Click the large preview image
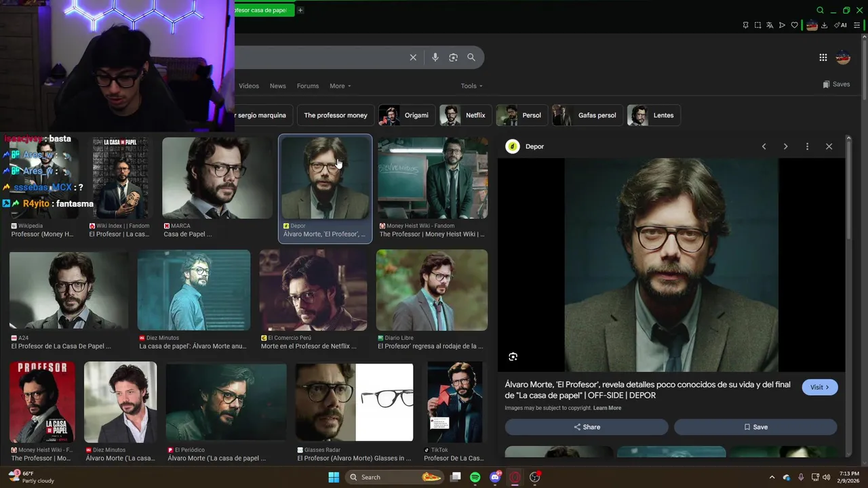Screen dimensions: 868x488 point(671,265)
